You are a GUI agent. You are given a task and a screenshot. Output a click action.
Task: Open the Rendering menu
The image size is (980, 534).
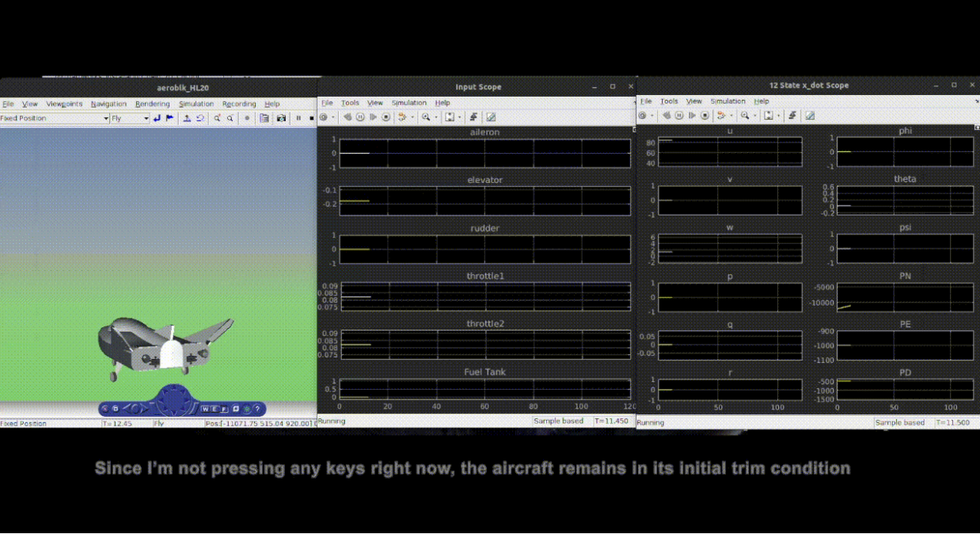click(152, 104)
